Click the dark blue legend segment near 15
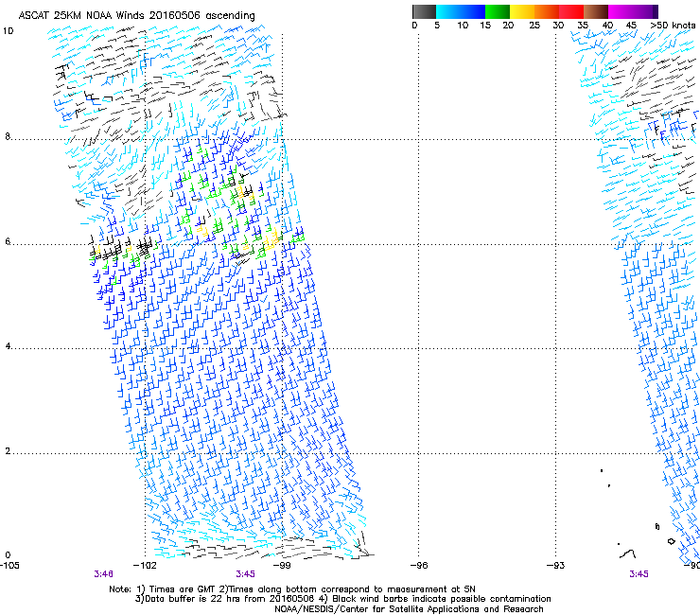Image resolution: width=700 pixels, height=615 pixels. [473, 11]
